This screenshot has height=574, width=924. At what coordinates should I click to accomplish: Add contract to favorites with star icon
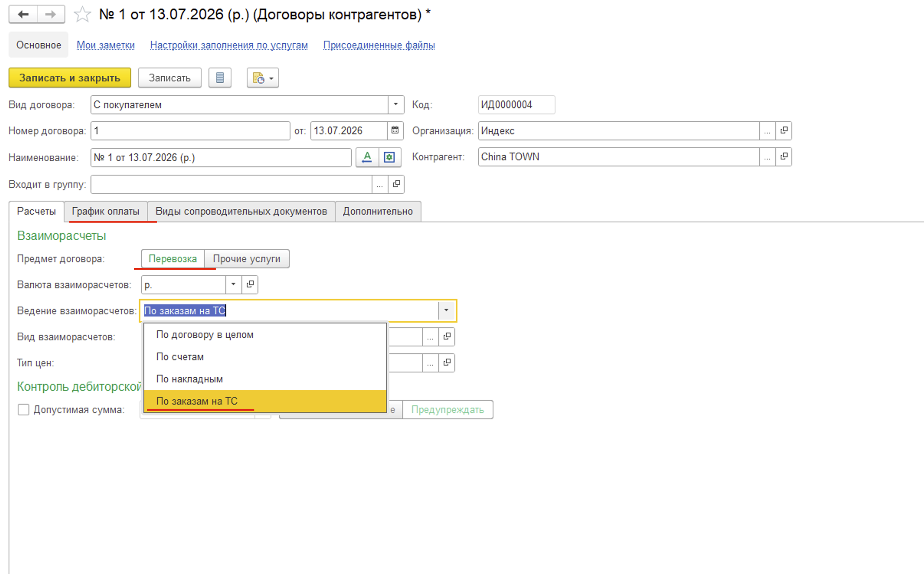coord(82,15)
